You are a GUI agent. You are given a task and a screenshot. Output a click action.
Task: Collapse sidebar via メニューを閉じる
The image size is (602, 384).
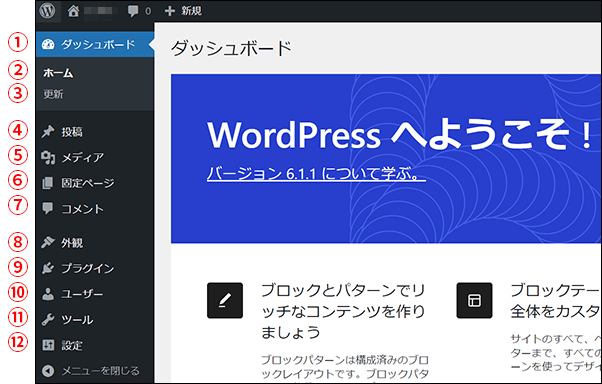(x=95, y=371)
